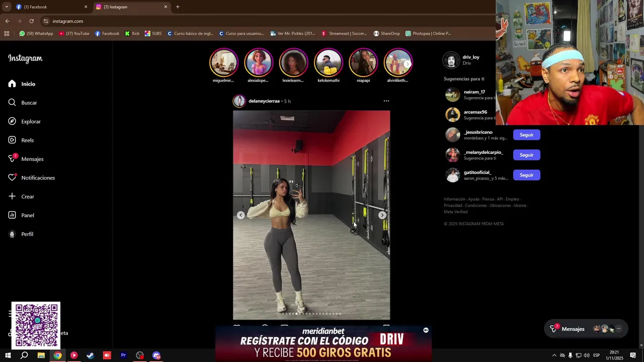Show next photo in post carousel
Image resolution: width=644 pixels, height=362 pixels.
(382, 215)
